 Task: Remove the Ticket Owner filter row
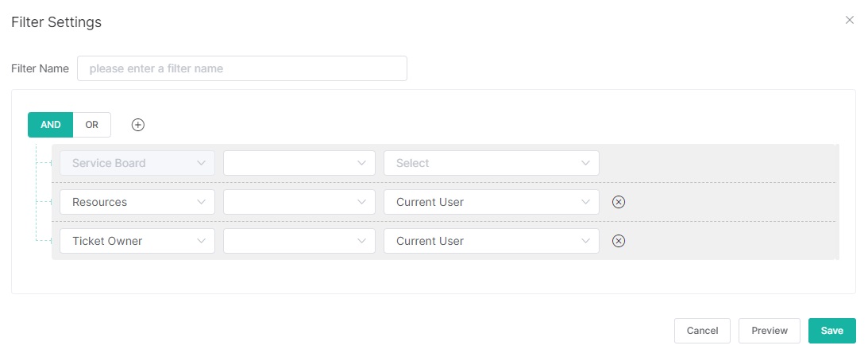tap(619, 241)
